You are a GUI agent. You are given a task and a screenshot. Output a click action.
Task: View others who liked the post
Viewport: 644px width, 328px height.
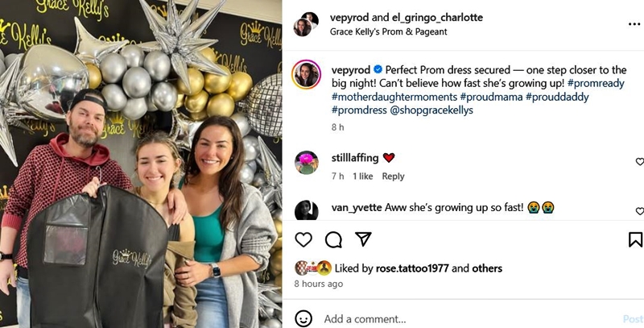(487, 268)
